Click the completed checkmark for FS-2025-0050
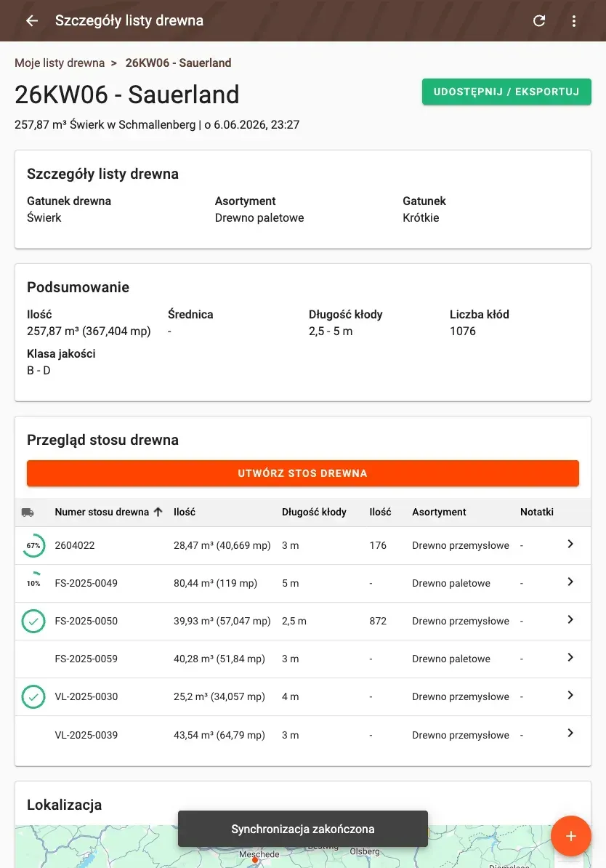 [33, 621]
